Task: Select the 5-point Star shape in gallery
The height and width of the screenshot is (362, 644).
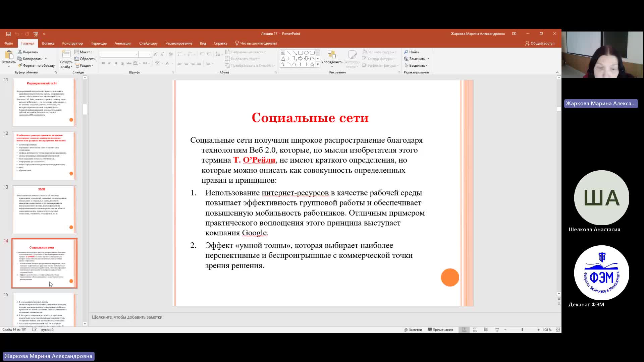Action: 312,64
